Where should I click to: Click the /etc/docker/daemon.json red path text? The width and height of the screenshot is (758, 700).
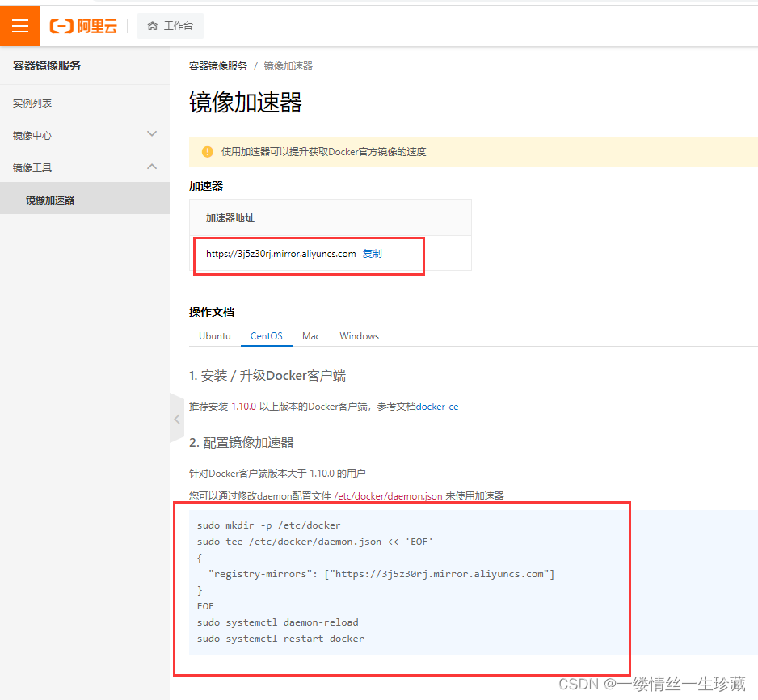click(388, 496)
